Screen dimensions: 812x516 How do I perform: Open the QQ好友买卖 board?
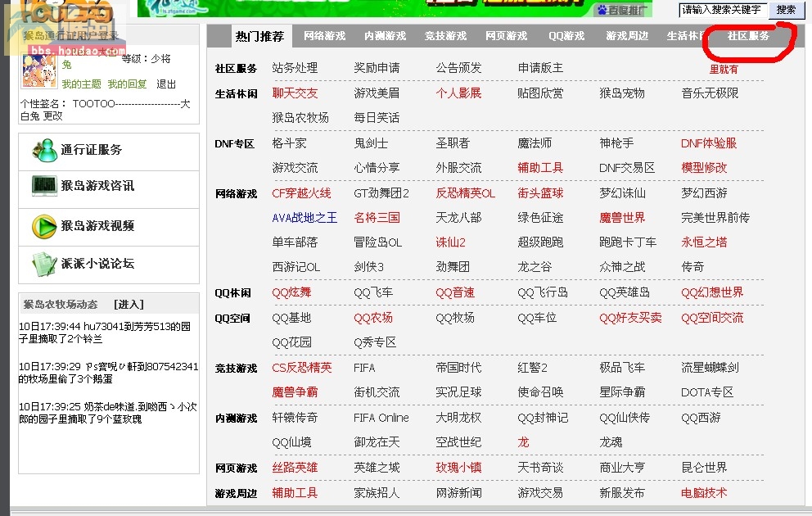point(630,318)
